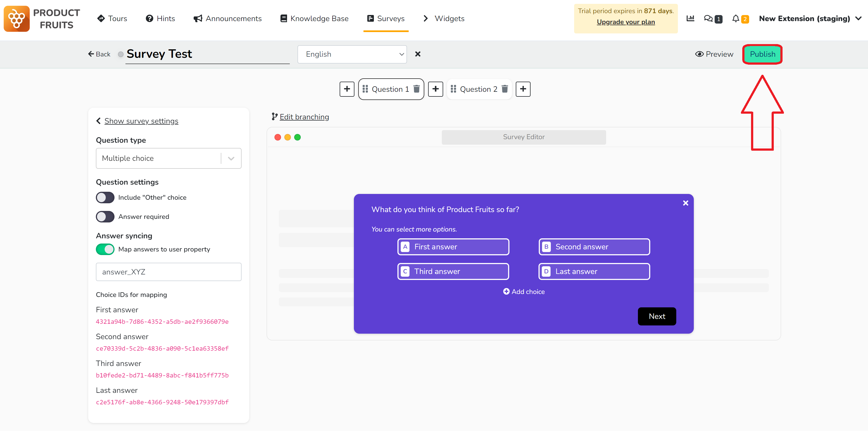Click the Edit branching link

[304, 117]
